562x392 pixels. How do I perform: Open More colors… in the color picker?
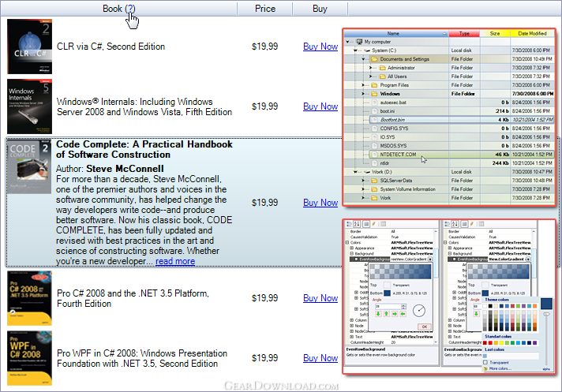click(500, 368)
